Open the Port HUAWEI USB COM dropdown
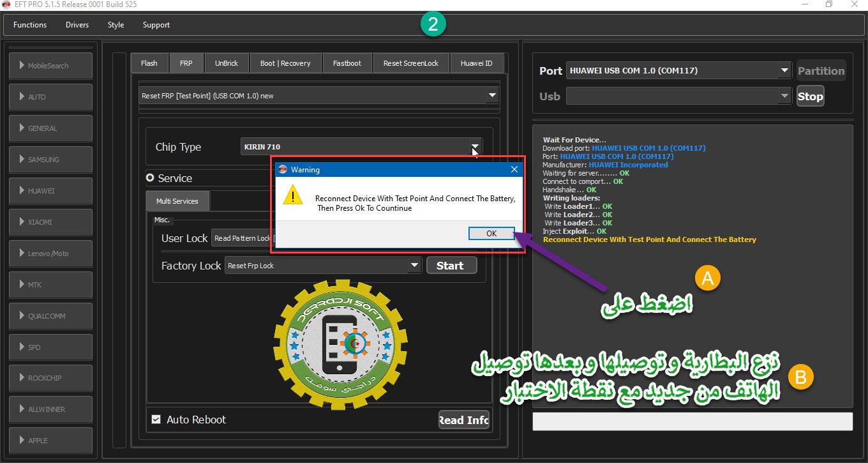 coord(678,71)
